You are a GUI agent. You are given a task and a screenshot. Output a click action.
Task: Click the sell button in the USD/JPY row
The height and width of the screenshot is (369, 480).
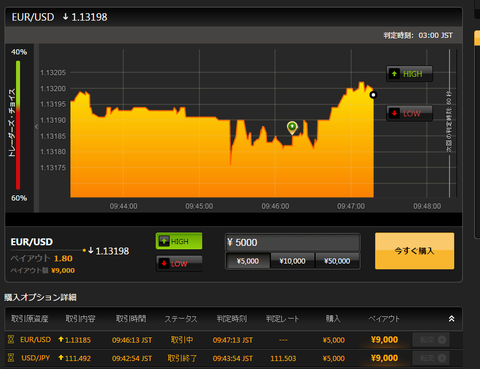(432, 358)
